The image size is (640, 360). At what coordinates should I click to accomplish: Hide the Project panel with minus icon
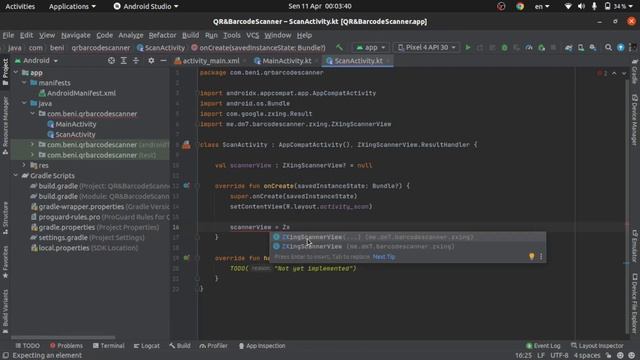163,60
